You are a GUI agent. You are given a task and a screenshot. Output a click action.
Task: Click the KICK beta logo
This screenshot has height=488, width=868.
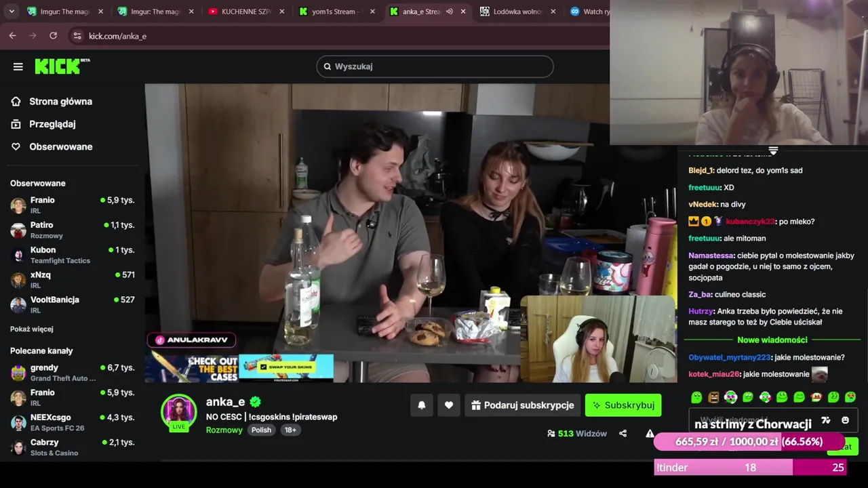62,66
